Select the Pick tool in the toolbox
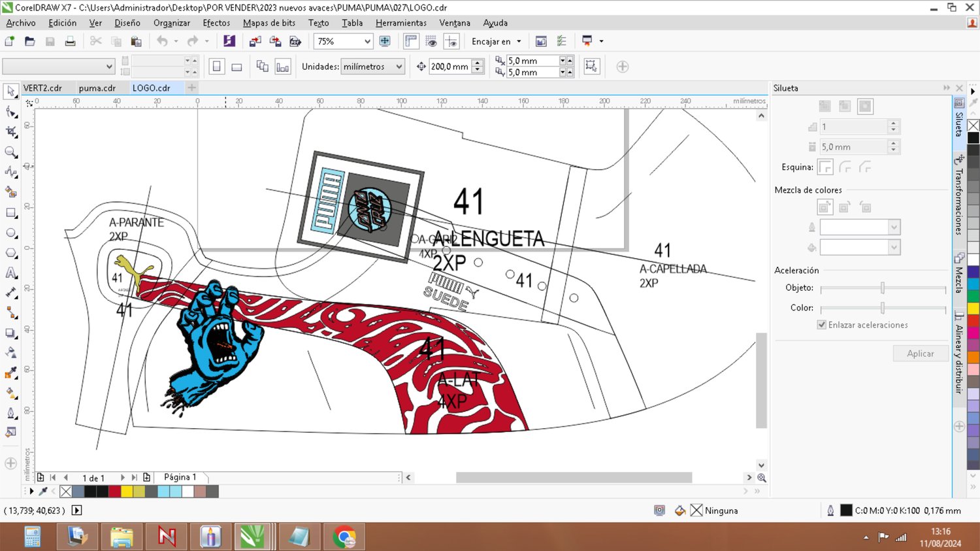This screenshot has height=551, width=980. pos(10,92)
